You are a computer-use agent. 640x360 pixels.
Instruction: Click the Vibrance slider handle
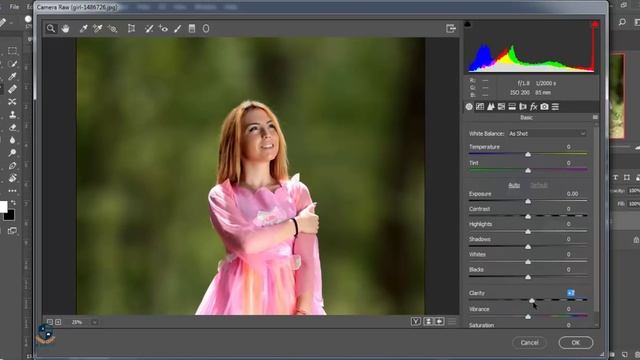click(528, 316)
